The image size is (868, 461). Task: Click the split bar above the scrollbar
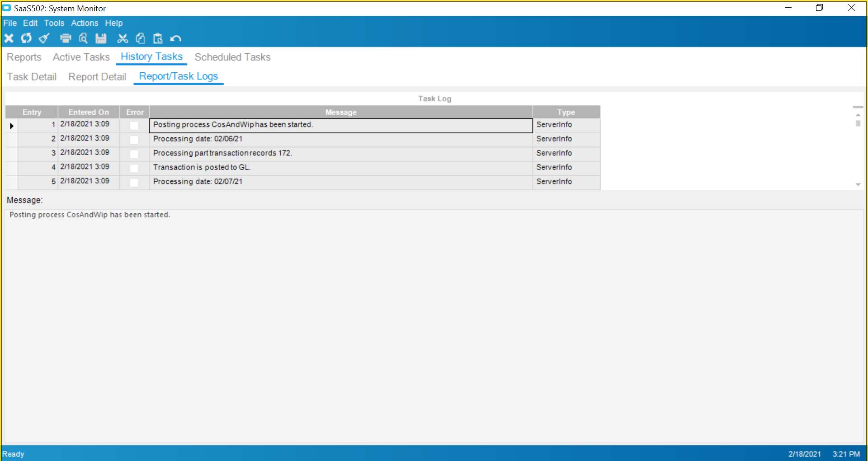(858, 107)
